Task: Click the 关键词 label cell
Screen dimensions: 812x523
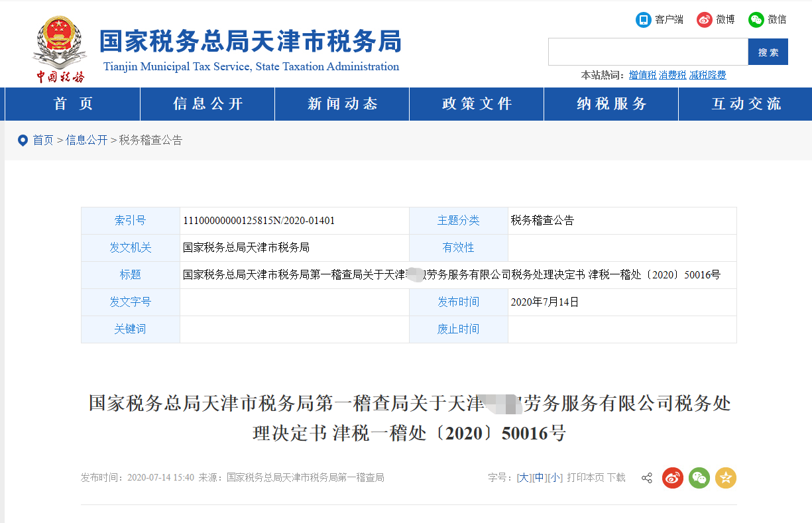Action: click(x=131, y=329)
